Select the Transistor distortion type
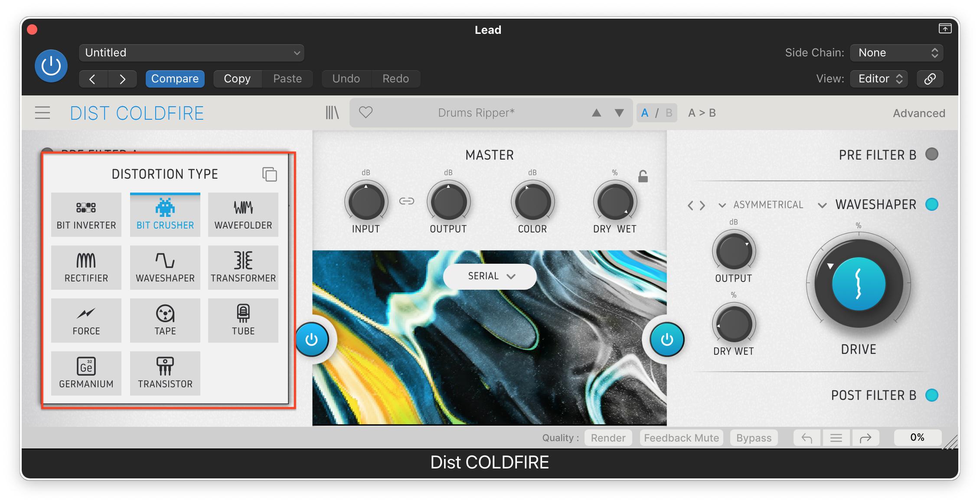Image resolution: width=980 pixels, height=504 pixels. pyautogui.click(x=165, y=373)
